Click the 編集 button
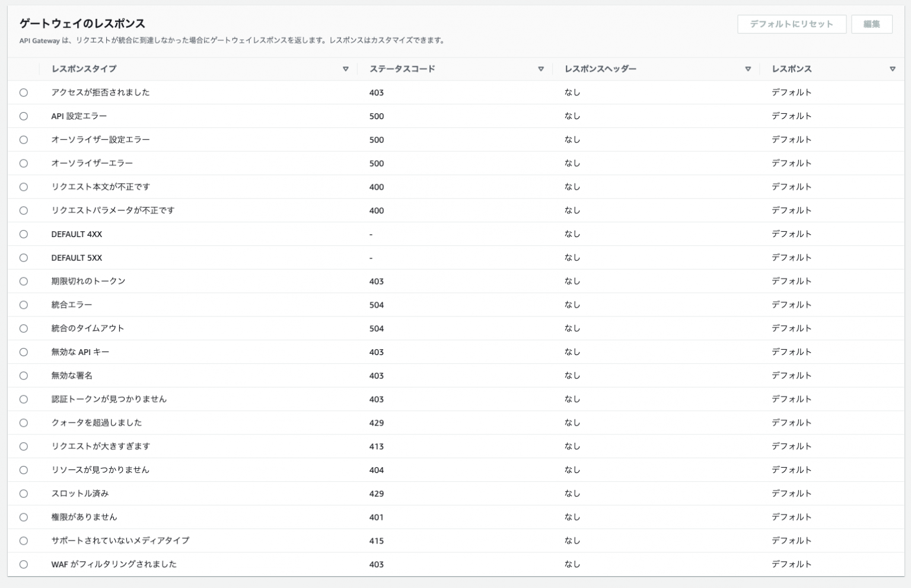 (x=871, y=24)
